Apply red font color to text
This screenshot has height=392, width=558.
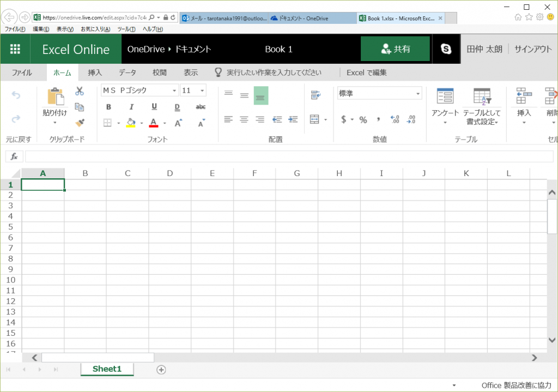coord(154,123)
